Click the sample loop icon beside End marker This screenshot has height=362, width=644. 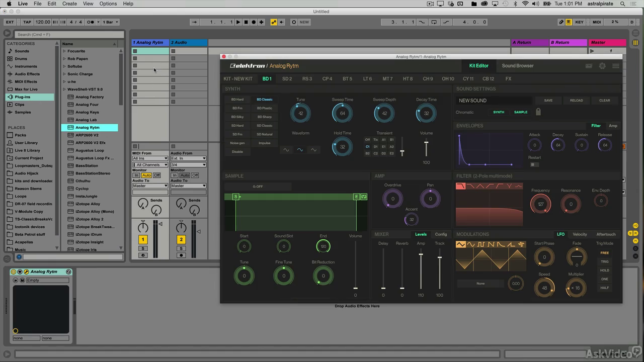(364, 197)
